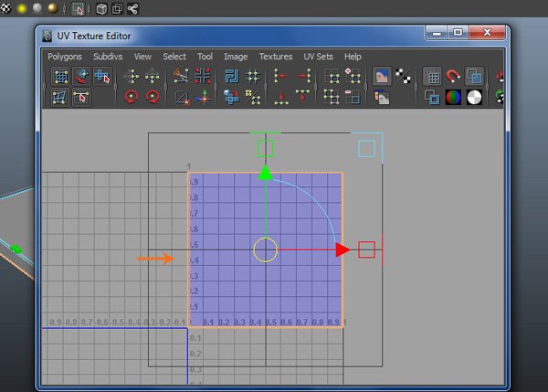Screen dimensions: 548x392
Task: Remove selected UVs from isolate set
Action: (x=353, y=97)
